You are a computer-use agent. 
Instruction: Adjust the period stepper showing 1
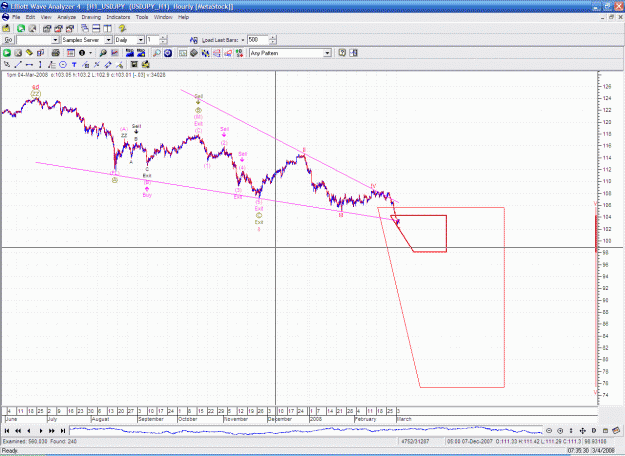pos(163,40)
